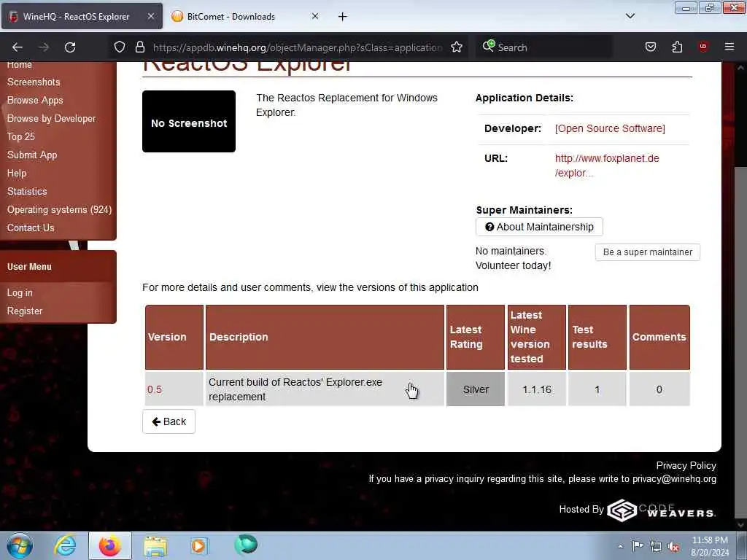Close the BitComet - Downloads tab
747x560 pixels.
(315, 16)
